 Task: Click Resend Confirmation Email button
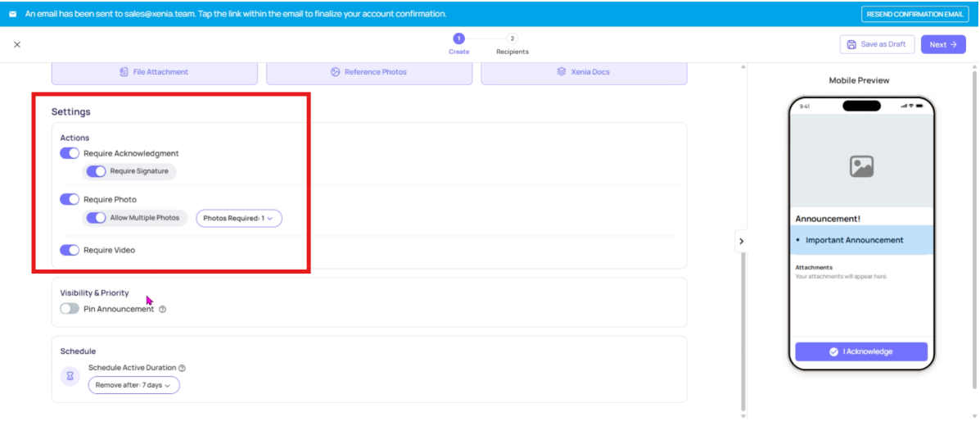coord(915,14)
